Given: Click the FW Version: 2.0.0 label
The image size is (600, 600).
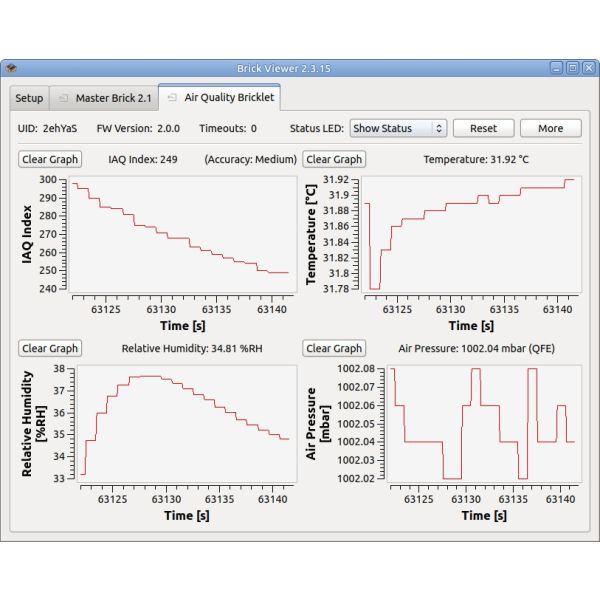Looking at the screenshot, I should (x=138, y=129).
